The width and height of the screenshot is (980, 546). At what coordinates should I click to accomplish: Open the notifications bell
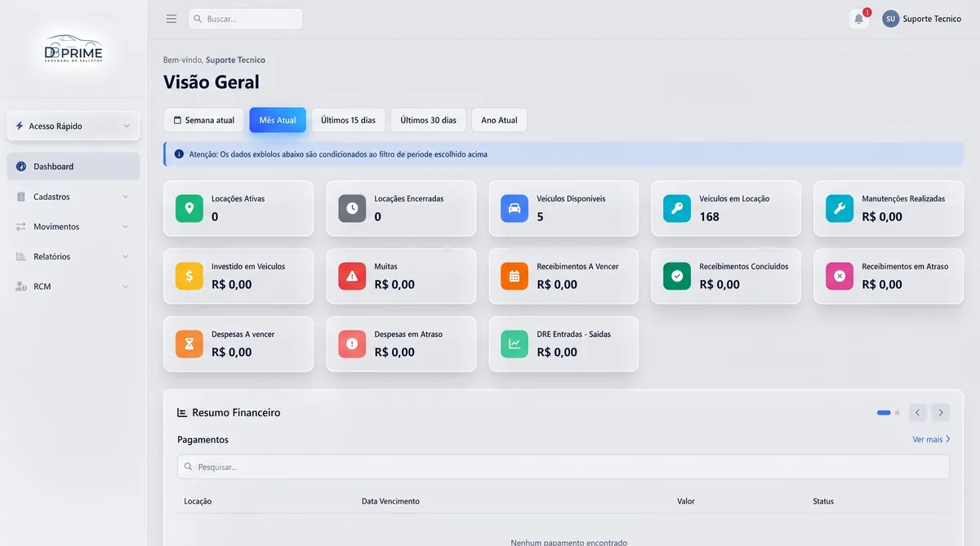859,19
